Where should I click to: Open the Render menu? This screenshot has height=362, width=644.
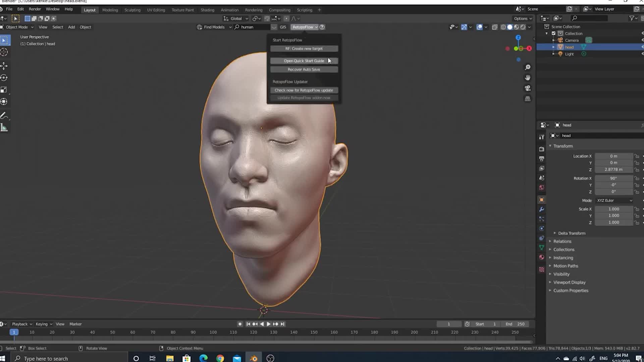35,9
